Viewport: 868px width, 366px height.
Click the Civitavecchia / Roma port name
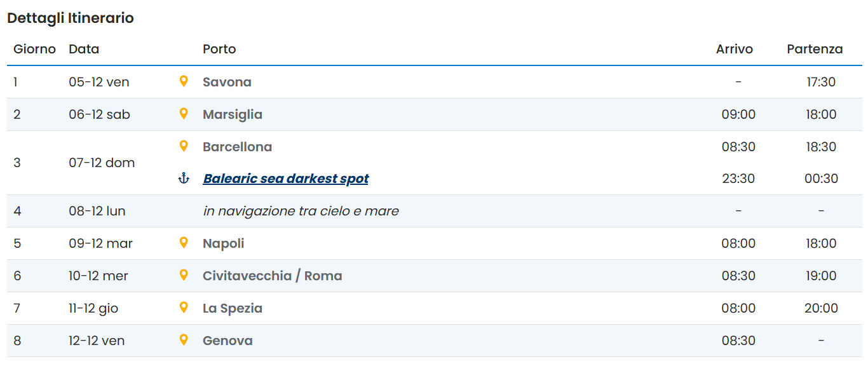[272, 276]
